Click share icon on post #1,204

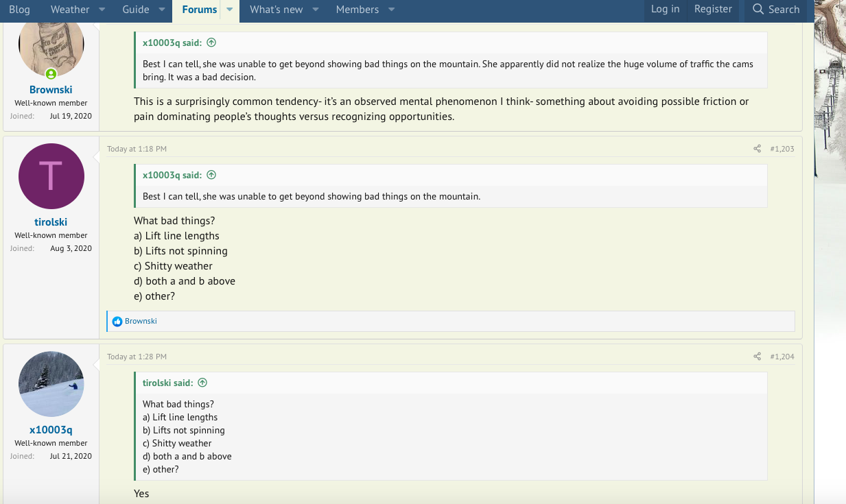point(757,357)
